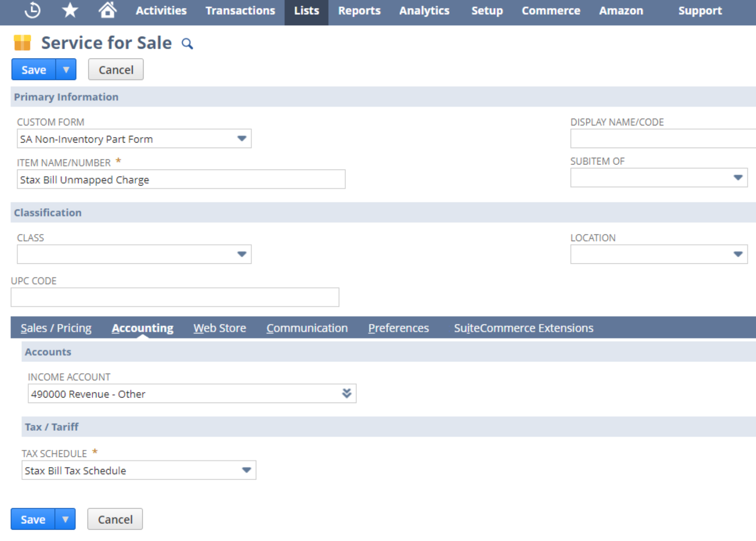The image size is (756, 541).
Task: Click the magnifier search icon beside page title
Action: 187,43
